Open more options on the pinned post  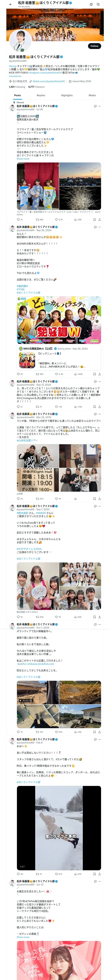tap(100, 106)
